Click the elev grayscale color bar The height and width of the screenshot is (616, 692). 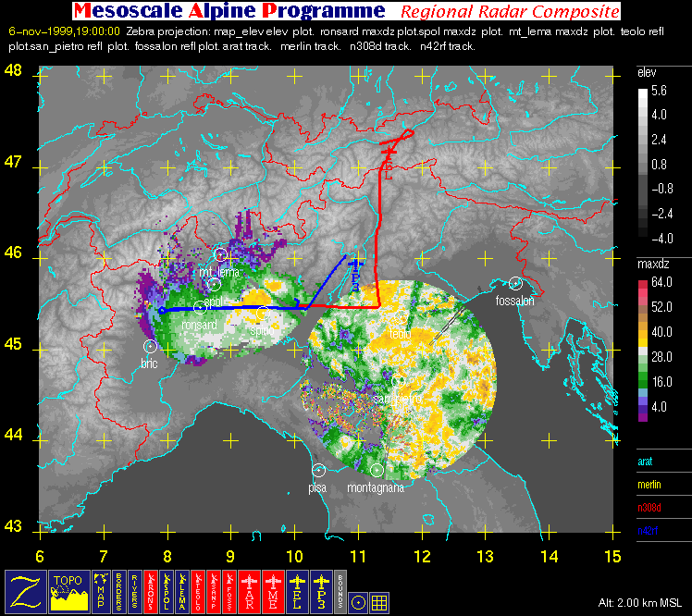coord(643,164)
